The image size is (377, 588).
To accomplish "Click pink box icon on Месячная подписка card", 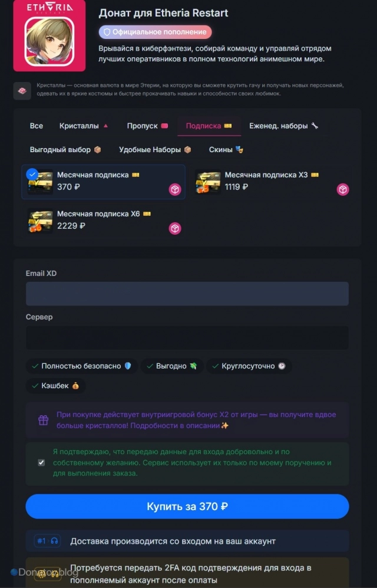I will [x=175, y=190].
